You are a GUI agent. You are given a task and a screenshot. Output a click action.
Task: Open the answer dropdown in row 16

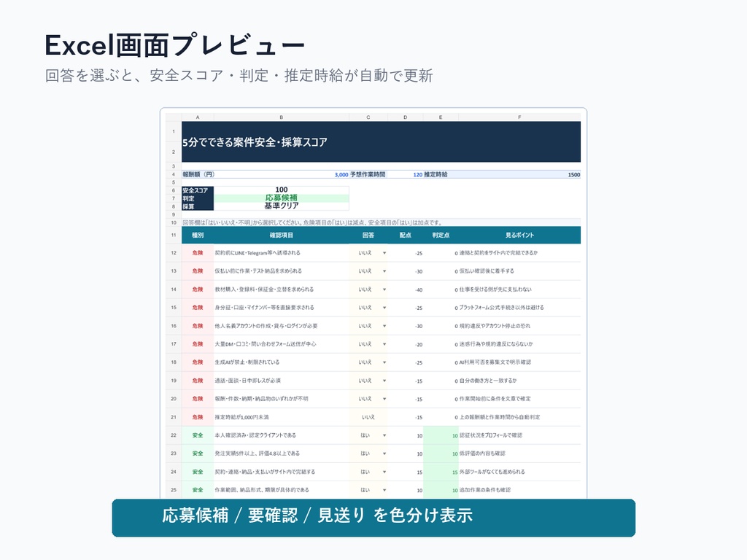coord(384,326)
